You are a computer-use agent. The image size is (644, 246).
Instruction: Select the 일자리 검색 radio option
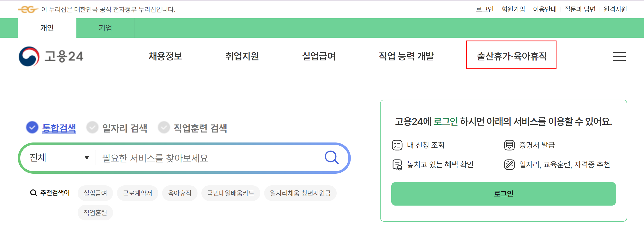tap(92, 127)
